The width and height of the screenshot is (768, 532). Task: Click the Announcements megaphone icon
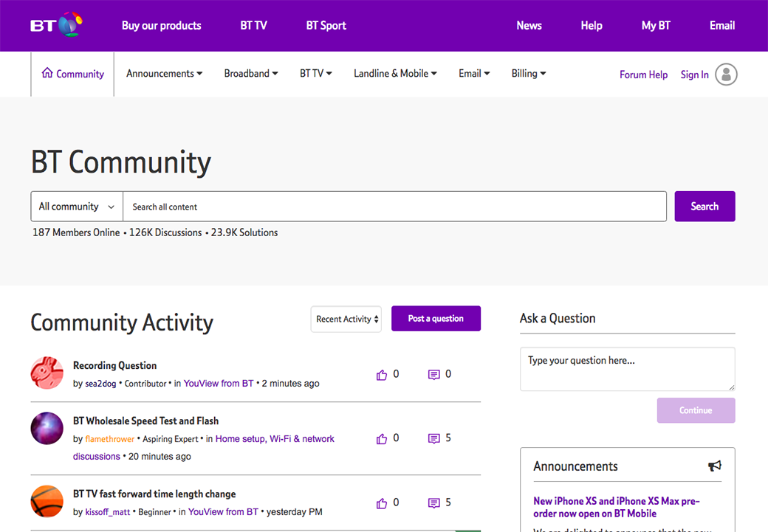(x=714, y=466)
